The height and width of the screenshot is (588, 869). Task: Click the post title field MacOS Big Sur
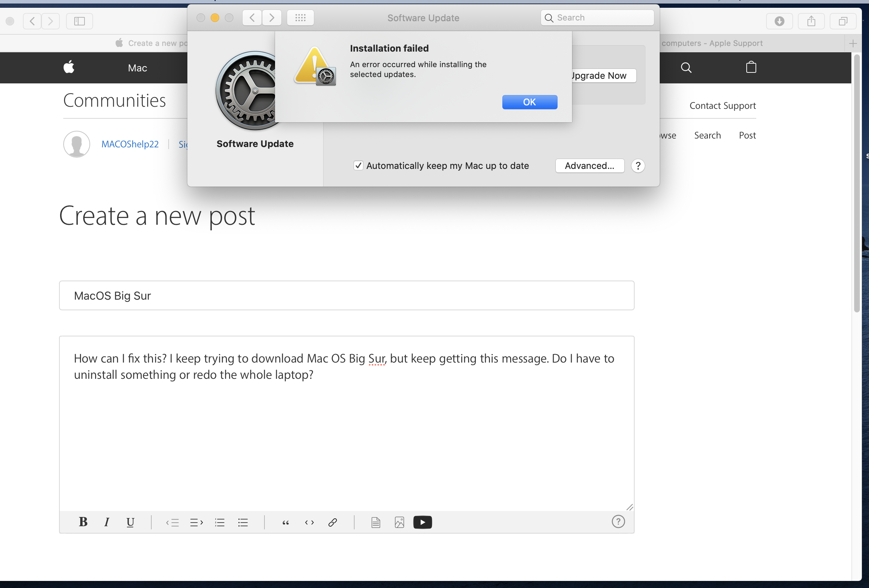346,295
